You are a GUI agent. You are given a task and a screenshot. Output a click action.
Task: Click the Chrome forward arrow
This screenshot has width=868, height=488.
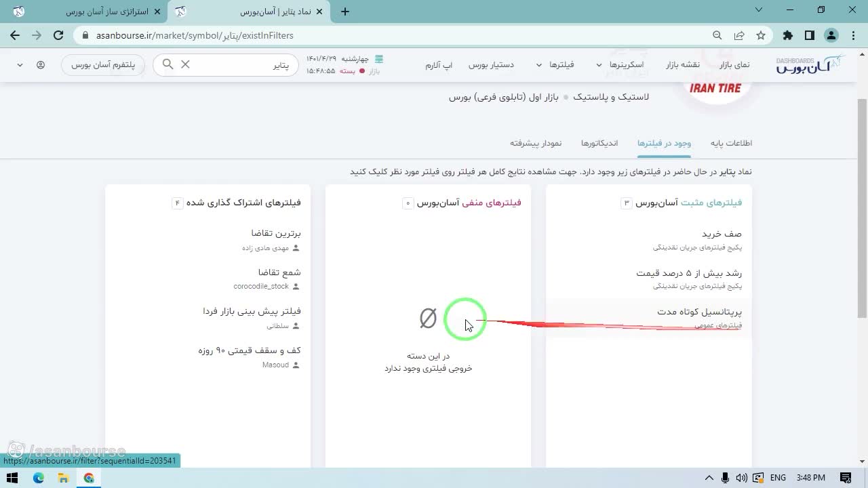pyautogui.click(x=37, y=35)
